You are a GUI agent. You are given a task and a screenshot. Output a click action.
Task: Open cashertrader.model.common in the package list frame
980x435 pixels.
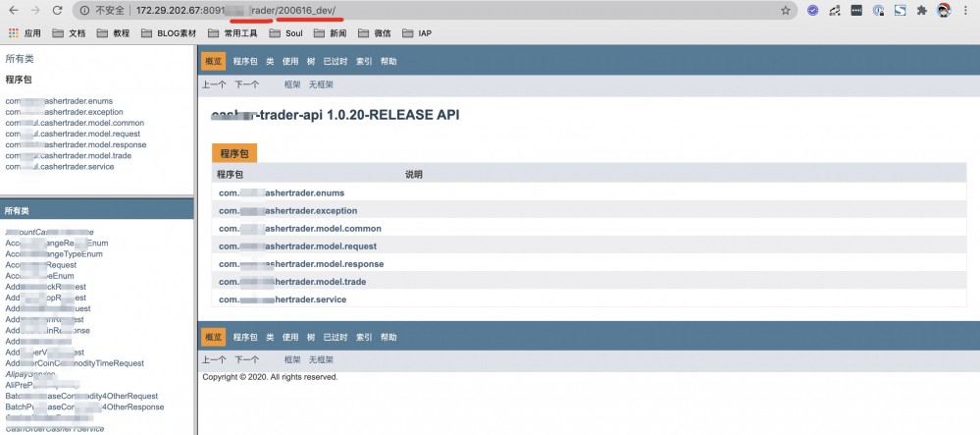75,123
